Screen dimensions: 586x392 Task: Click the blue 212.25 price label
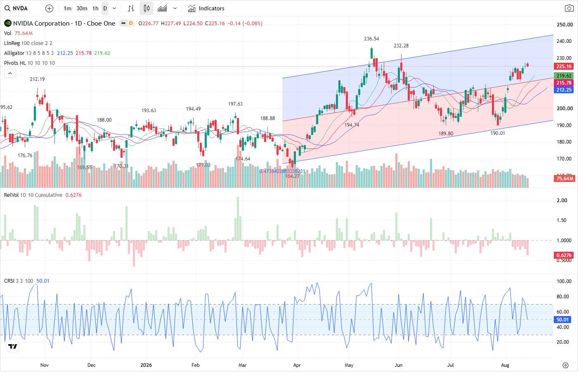[564, 90]
